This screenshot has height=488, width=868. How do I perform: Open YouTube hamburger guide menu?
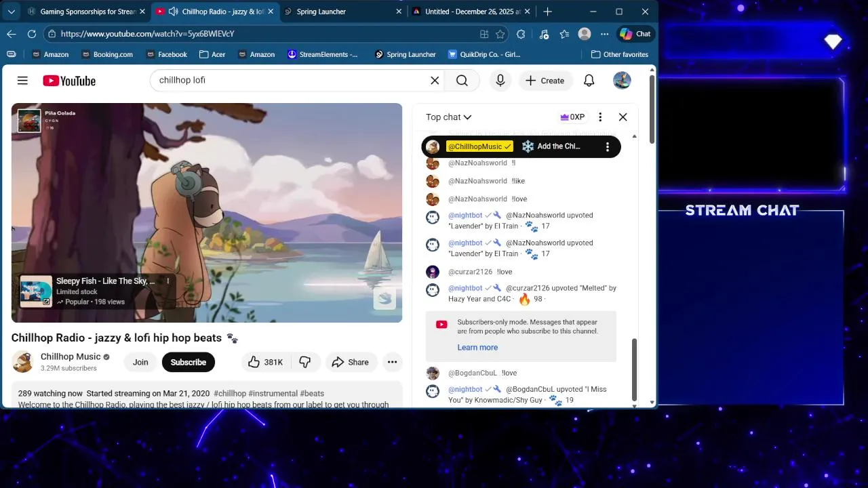[x=22, y=81]
